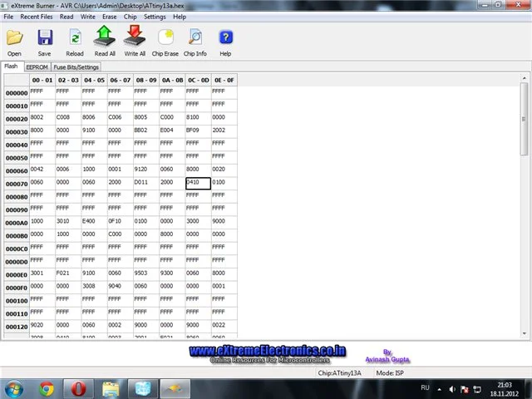Open the Read menu

(66, 17)
